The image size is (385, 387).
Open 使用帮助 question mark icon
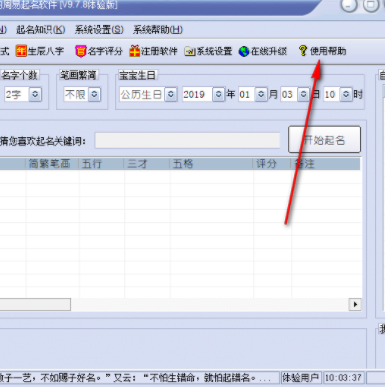[303, 51]
